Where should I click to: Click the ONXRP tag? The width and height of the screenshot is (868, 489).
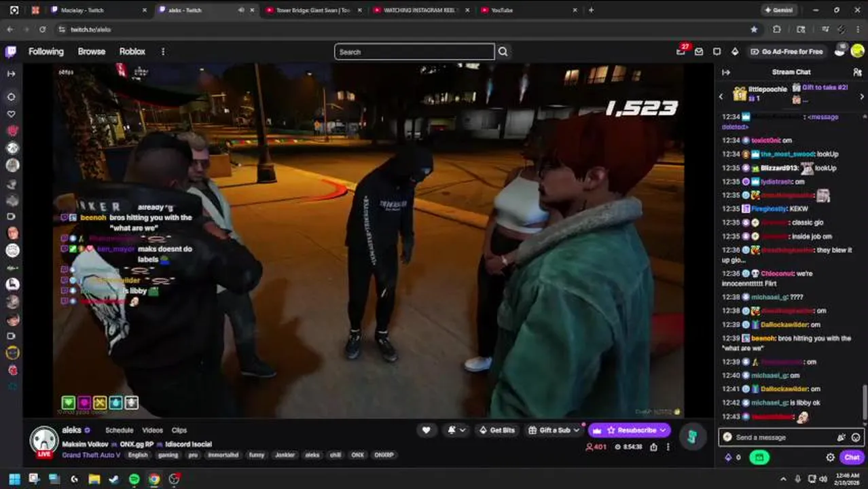point(384,455)
